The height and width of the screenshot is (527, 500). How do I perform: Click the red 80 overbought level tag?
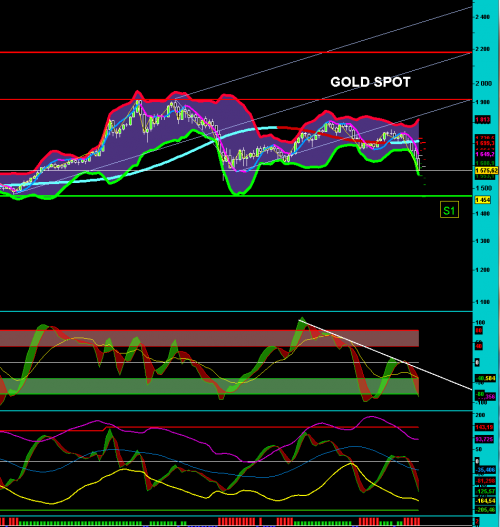[479, 331]
